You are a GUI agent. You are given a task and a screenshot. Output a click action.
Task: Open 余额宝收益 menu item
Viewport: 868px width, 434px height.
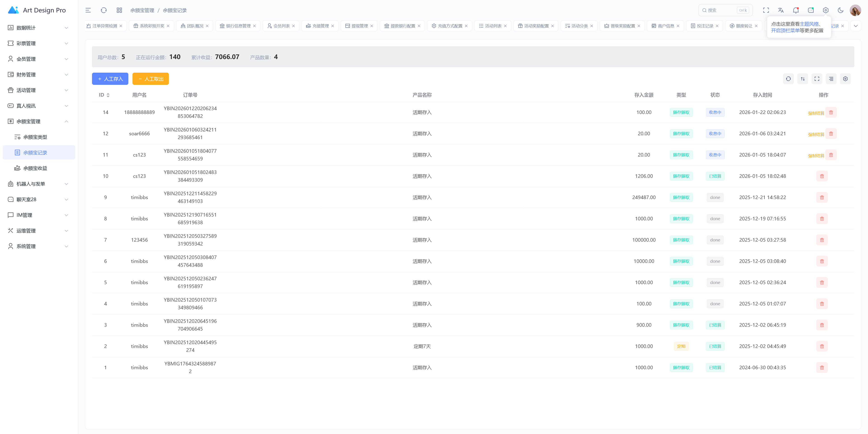(35, 168)
